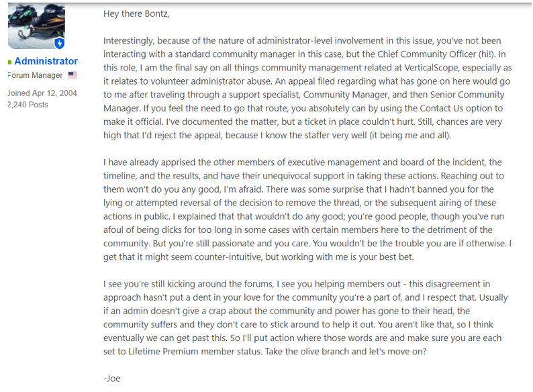Image resolution: width=533 pixels, height=392 pixels.
Task: Open the 2,240 Posts count
Action: [28, 105]
